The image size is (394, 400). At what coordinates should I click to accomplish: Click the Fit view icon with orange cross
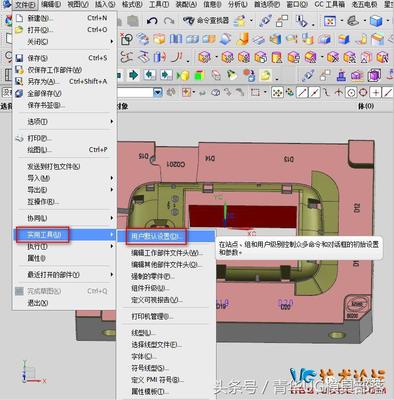coord(329,21)
